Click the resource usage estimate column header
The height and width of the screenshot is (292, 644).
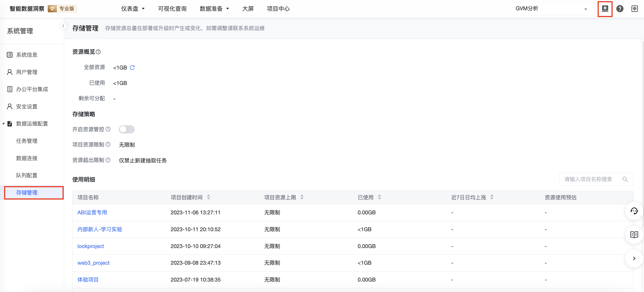coord(561,197)
